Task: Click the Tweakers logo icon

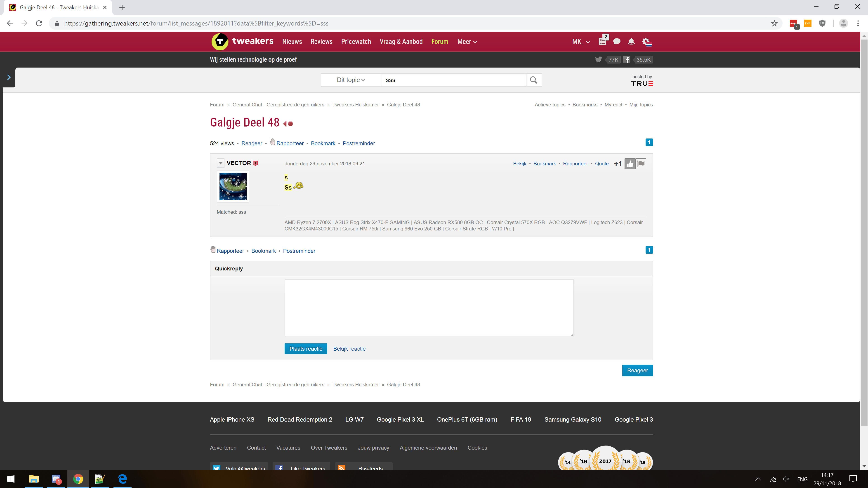Action: [220, 41]
